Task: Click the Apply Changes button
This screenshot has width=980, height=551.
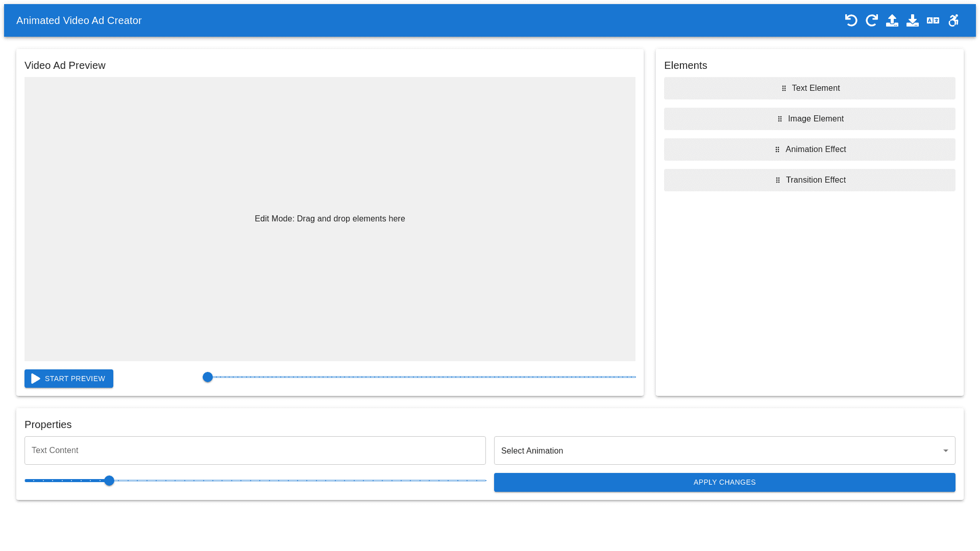Action: tap(724, 482)
